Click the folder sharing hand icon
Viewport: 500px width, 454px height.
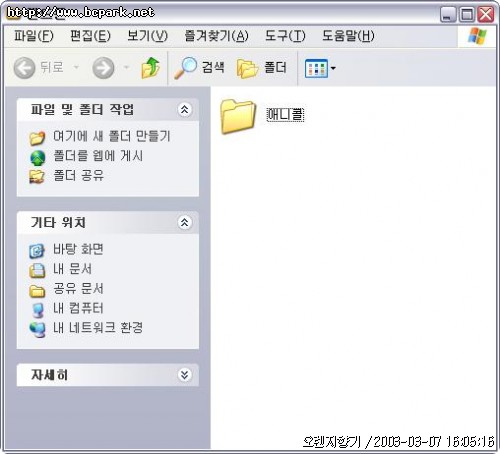[37, 177]
